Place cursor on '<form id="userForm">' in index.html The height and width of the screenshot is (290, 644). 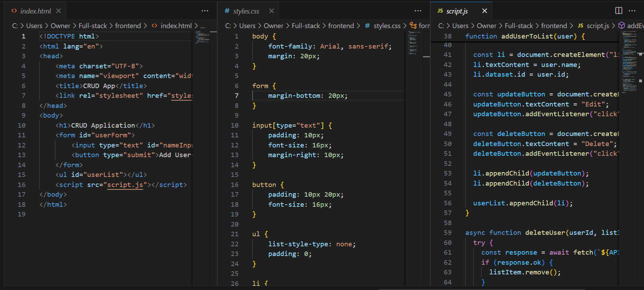95,135
